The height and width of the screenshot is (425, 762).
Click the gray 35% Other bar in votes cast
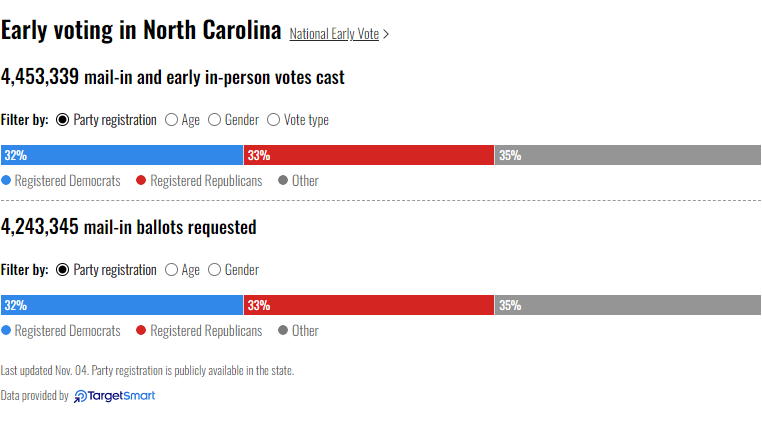pyautogui.click(x=628, y=155)
